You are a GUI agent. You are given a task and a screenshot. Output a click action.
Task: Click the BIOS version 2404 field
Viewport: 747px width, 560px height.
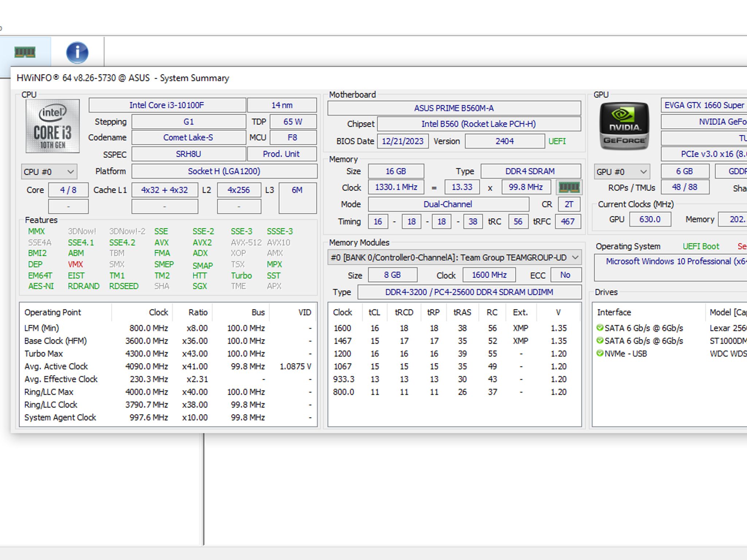[x=504, y=141]
